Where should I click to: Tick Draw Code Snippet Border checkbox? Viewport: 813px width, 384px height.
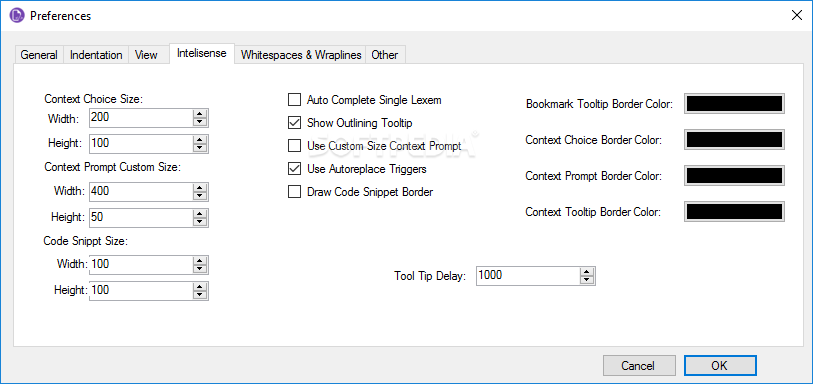(x=294, y=192)
